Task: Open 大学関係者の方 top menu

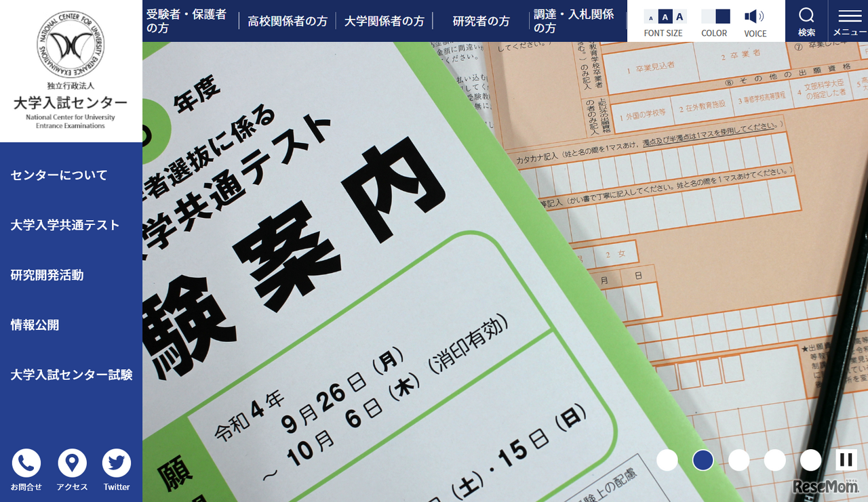Action: (x=384, y=21)
